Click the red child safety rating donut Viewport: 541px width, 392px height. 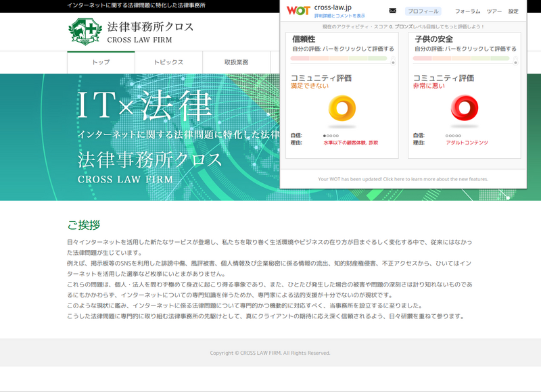tap(465, 108)
